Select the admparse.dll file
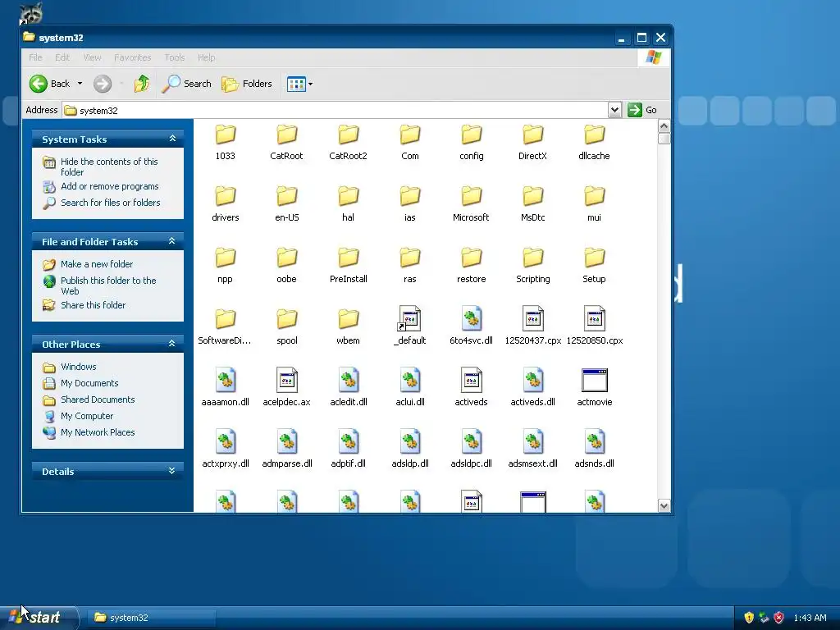 [286, 450]
